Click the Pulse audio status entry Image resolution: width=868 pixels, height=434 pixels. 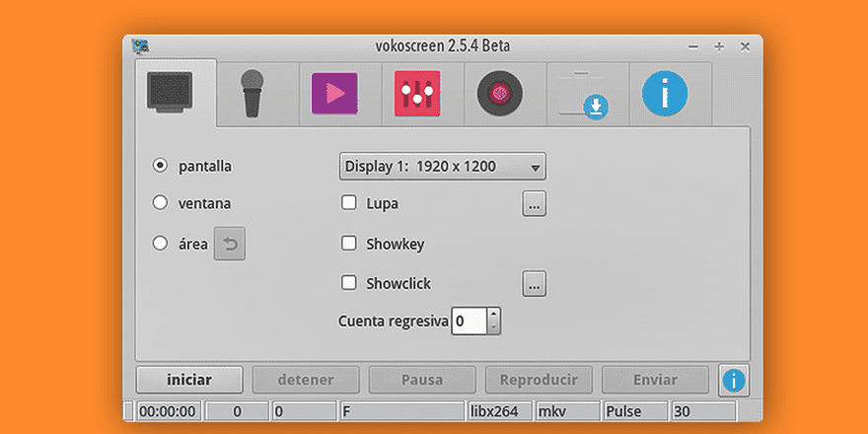[635, 411]
